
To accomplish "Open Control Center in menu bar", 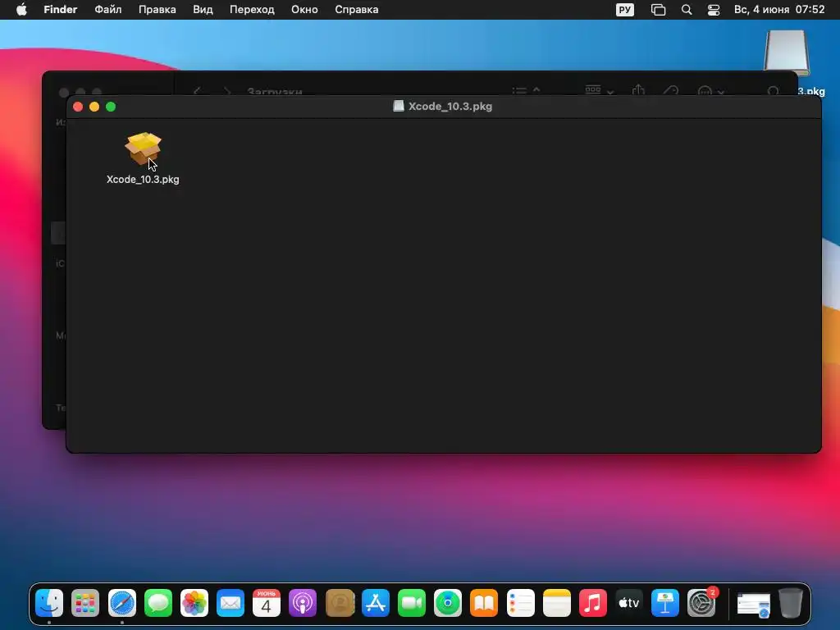I will pyautogui.click(x=714, y=10).
